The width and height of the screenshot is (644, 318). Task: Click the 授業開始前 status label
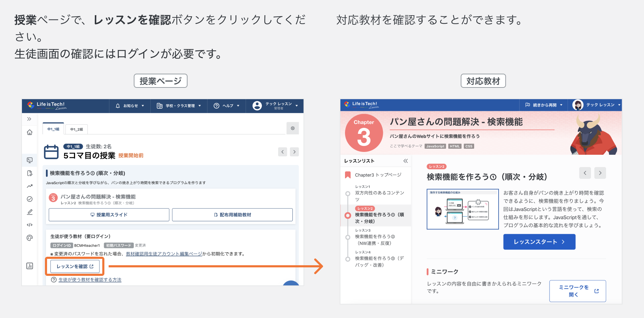[131, 155]
